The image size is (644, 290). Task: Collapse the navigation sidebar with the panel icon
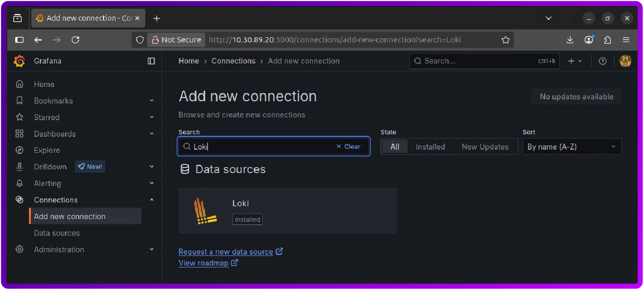click(151, 61)
